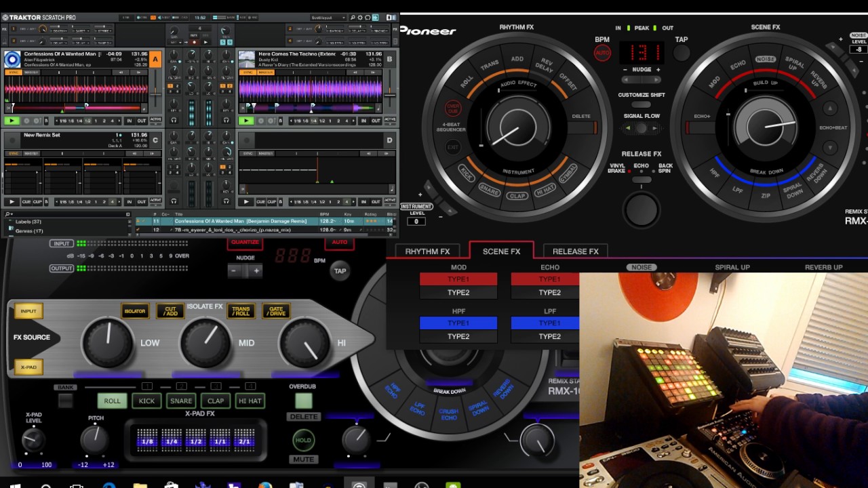
Task: Open the RELEASE FX settings tab
Action: pos(575,251)
